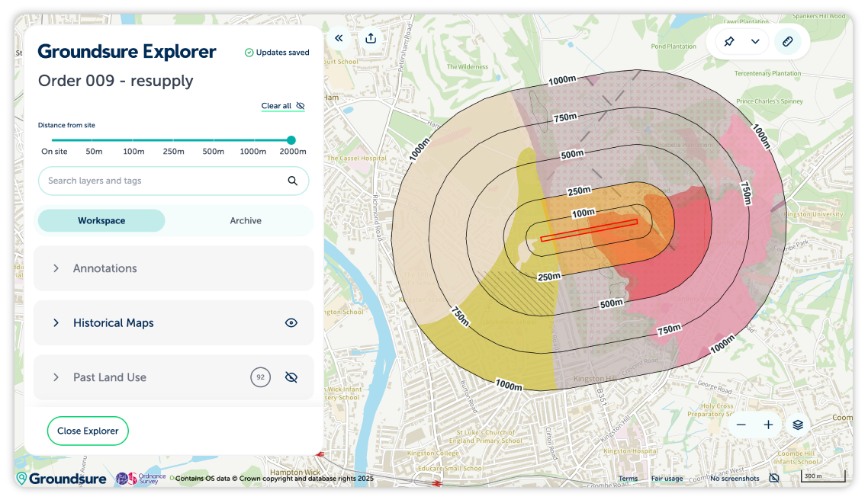868x500 pixels.
Task: Open the Fair usage link in the footer
Action: (x=667, y=478)
